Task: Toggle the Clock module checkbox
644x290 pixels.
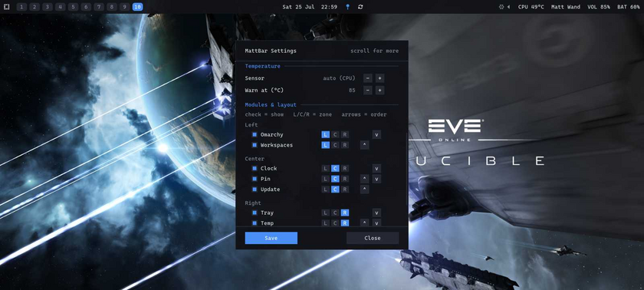Action: 255,169
